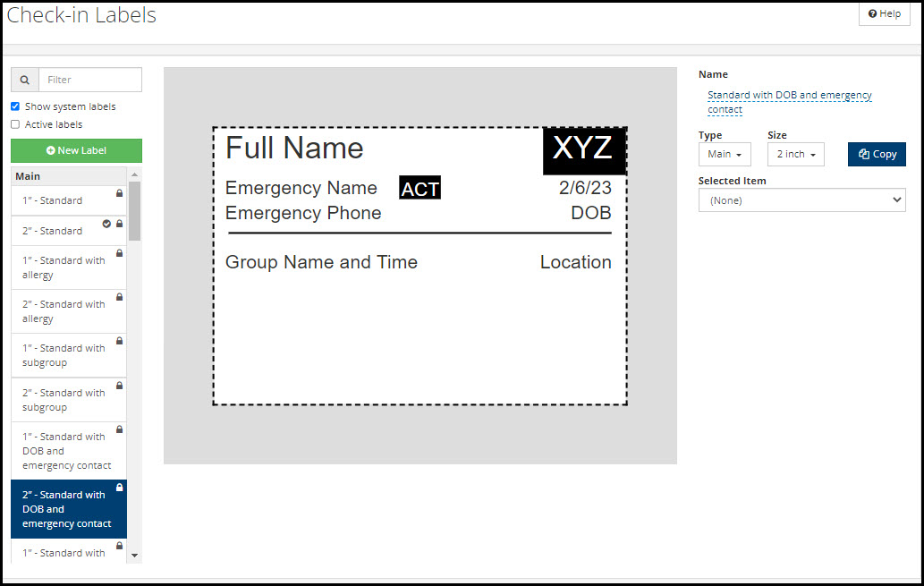
Task: Select highlighted 2" - Standard with DOB label
Action: (69, 509)
